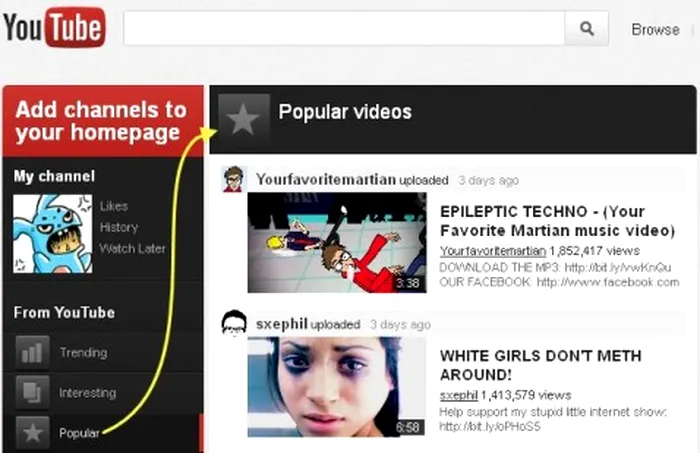
Task: Click 'Help support my stupid little internet show' text
Action: [553, 412]
